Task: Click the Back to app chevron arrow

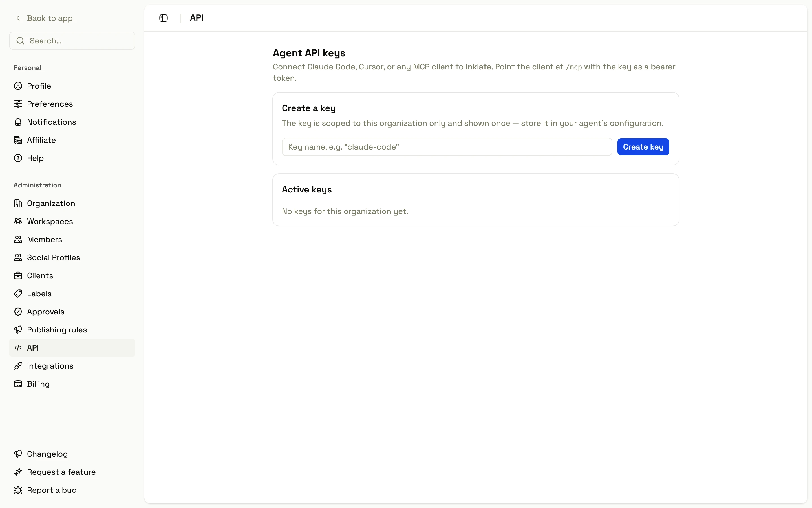Action: [18, 18]
